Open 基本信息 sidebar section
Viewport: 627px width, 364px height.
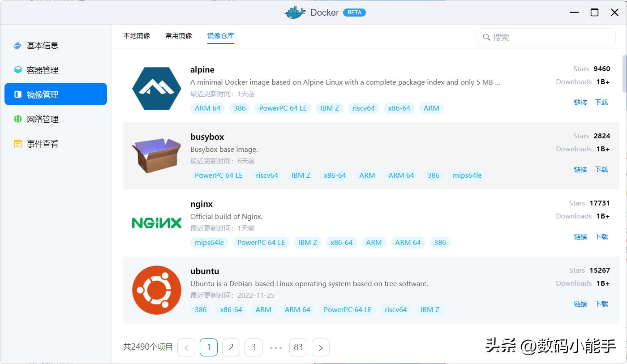[x=43, y=45]
